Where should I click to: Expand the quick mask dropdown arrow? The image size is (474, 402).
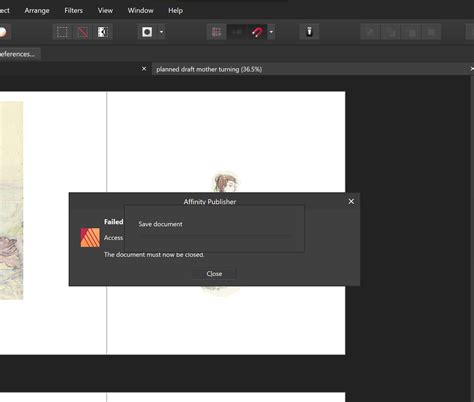(x=161, y=32)
